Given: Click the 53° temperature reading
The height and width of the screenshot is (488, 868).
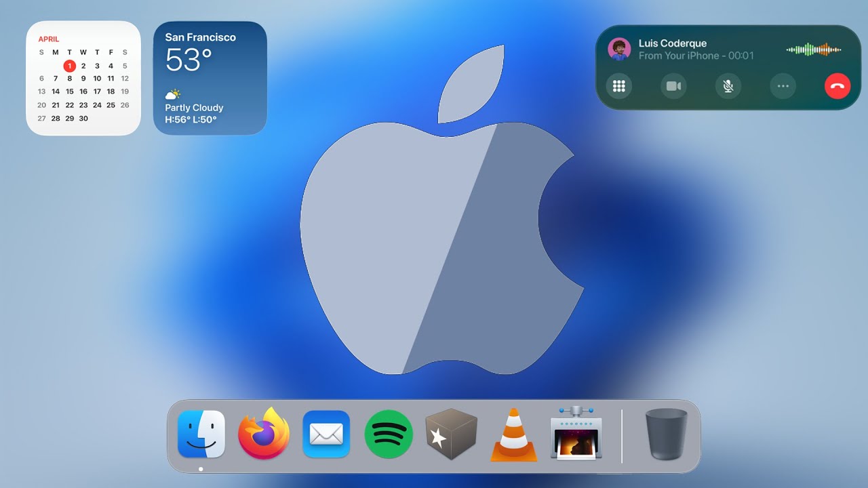Looking at the screenshot, I should (x=189, y=60).
